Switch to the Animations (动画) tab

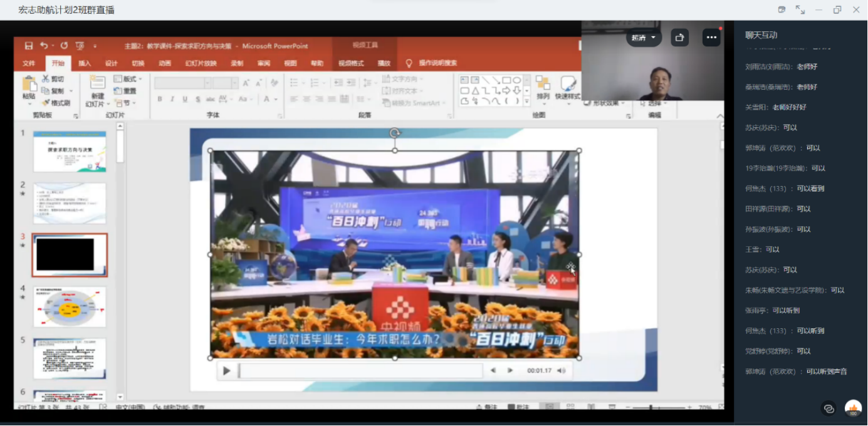[165, 63]
